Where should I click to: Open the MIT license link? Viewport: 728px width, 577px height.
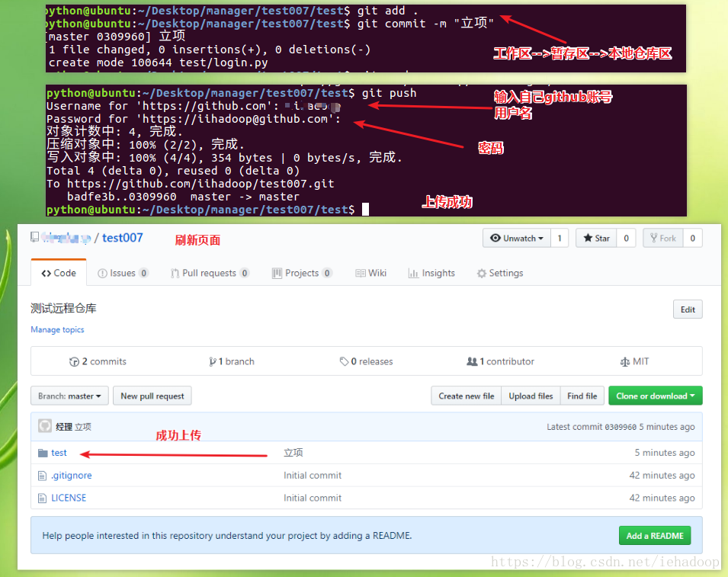click(634, 361)
